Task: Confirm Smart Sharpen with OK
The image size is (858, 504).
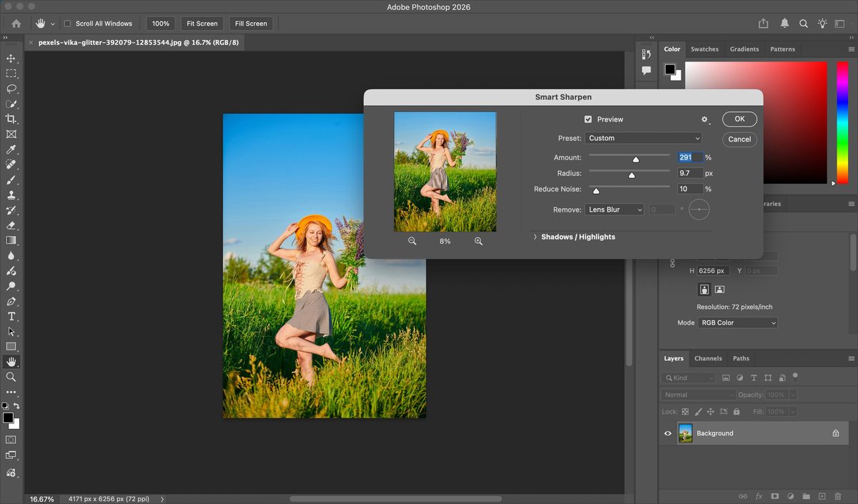Action: pyautogui.click(x=739, y=119)
